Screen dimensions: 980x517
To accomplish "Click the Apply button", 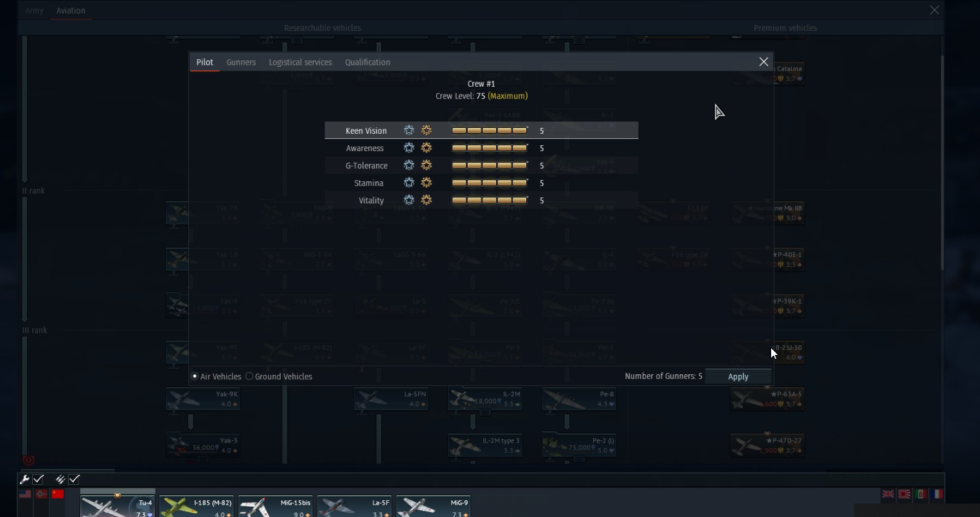I will click(738, 377).
